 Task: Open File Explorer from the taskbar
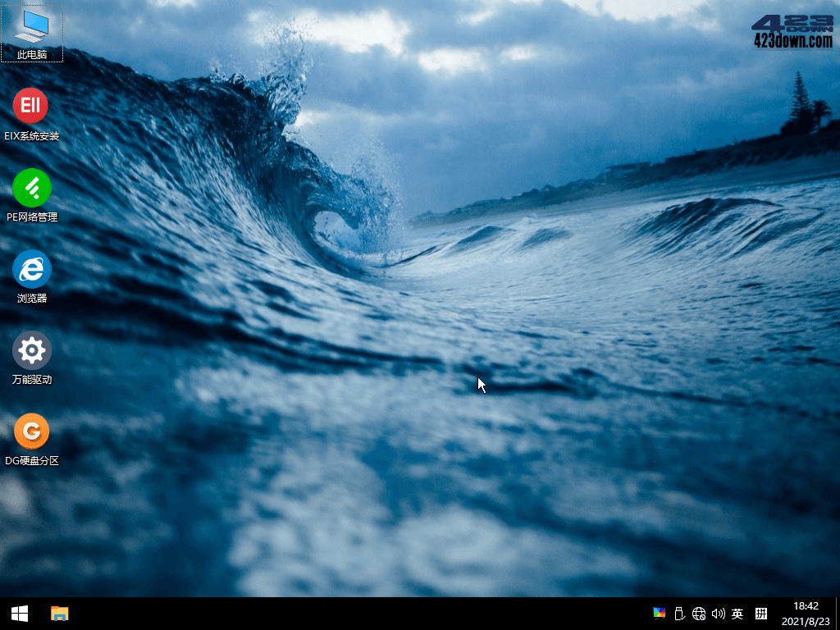(x=60, y=613)
